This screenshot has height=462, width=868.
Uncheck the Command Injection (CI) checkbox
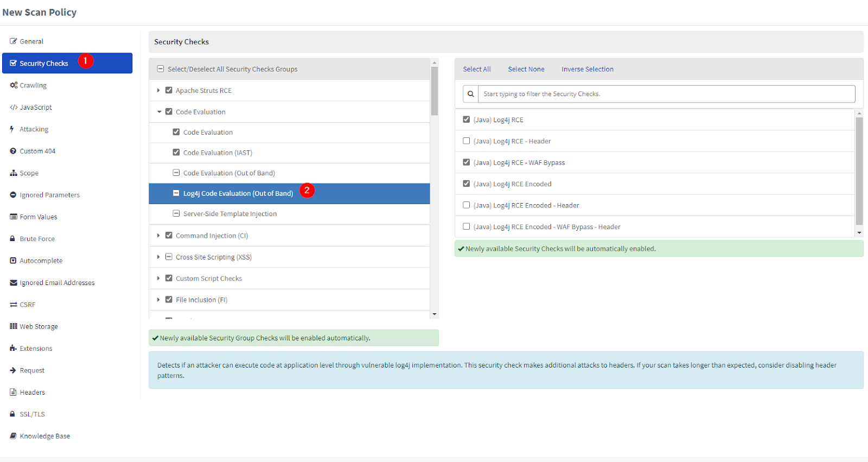tap(169, 235)
